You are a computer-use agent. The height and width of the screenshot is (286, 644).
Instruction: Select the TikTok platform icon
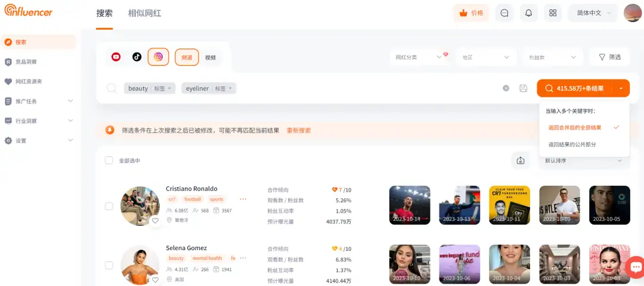[x=137, y=57]
